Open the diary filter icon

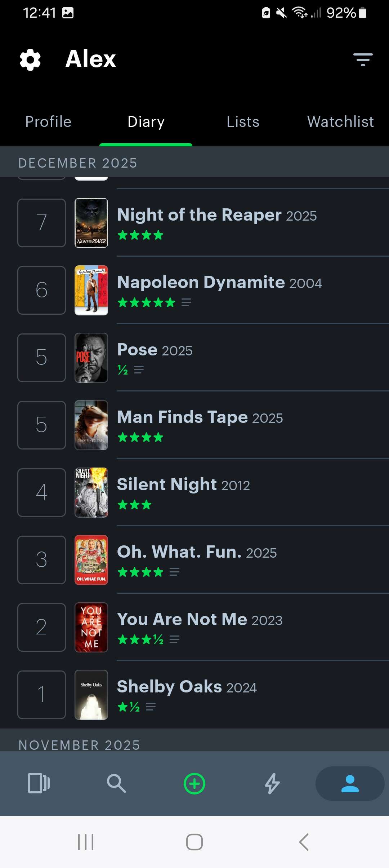(363, 59)
